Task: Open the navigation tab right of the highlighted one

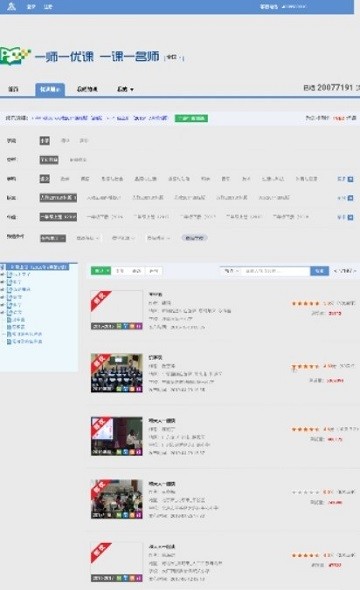Action: [x=87, y=90]
